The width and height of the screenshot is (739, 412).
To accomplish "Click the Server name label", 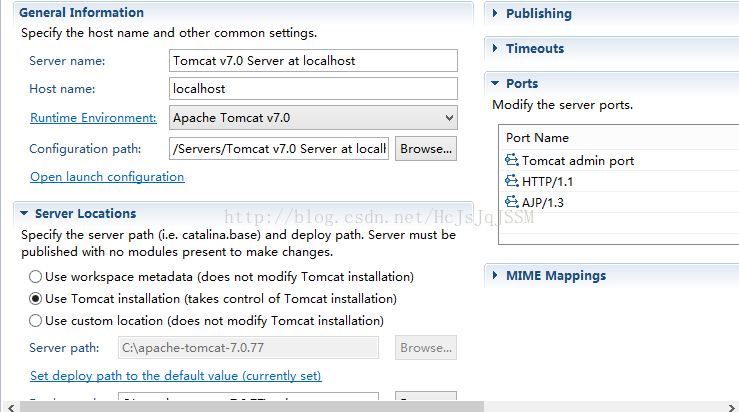I will pos(67,61).
